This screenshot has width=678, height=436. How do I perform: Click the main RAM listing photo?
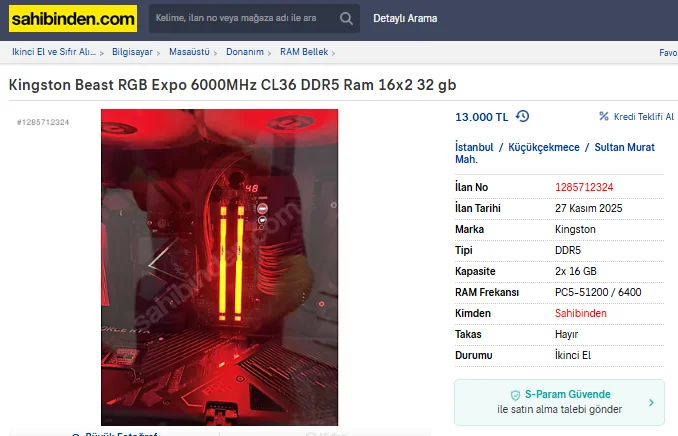219,267
